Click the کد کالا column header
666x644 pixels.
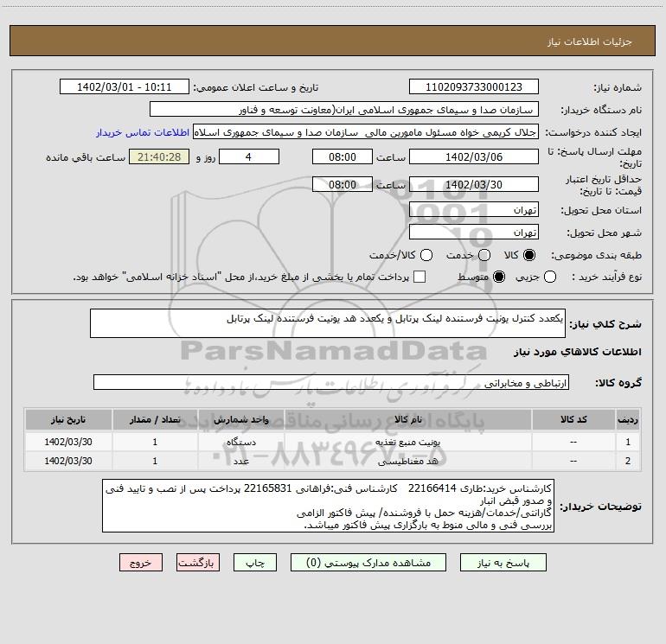(x=573, y=419)
